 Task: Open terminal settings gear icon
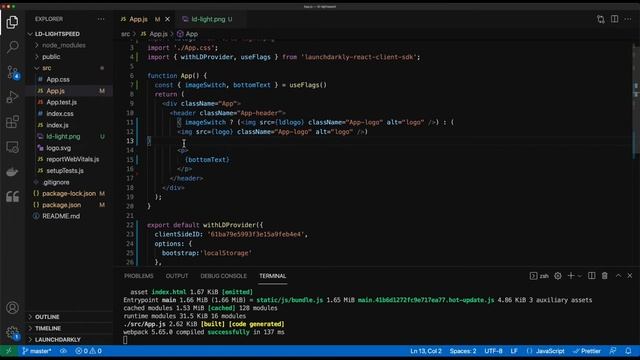tap(558, 276)
